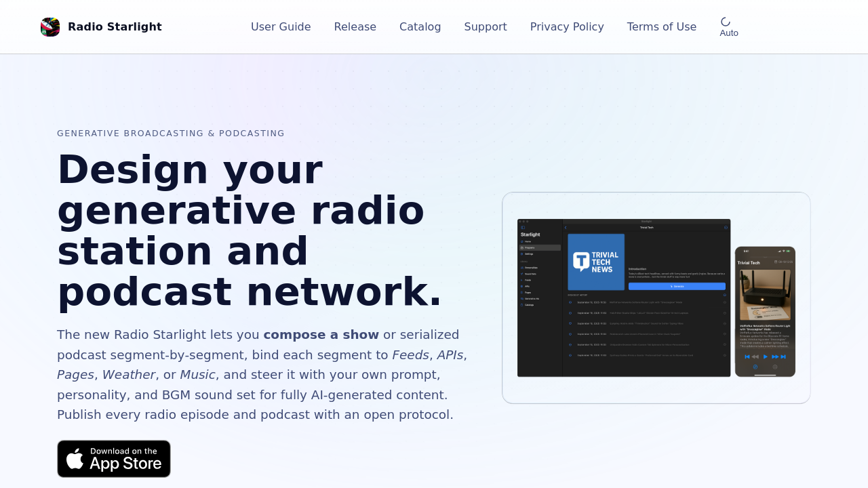Open the User Guide nav item
868x488 pixels.
pos(281,26)
